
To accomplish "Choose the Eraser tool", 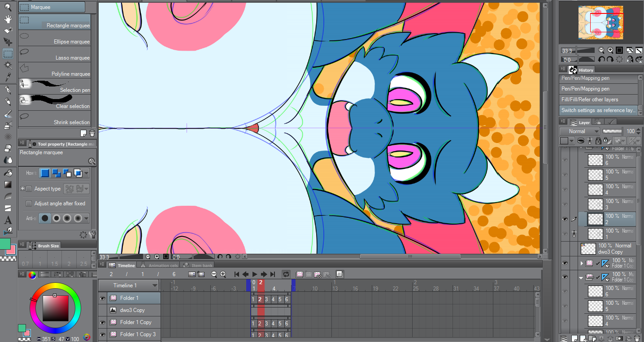I will coord(8,148).
